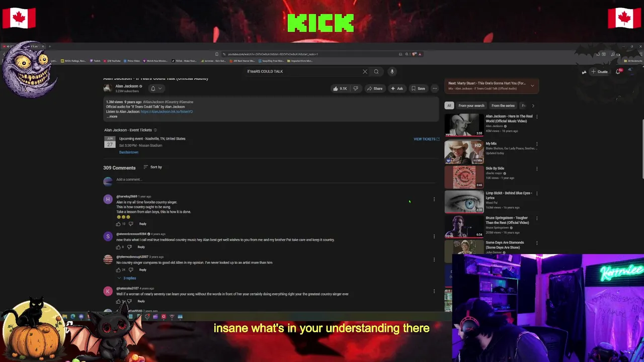The width and height of the screenshot is (644, 362).
Task: Dislike the Alan Jackson video
Action: pyautogui.click(x=355, y=88)
